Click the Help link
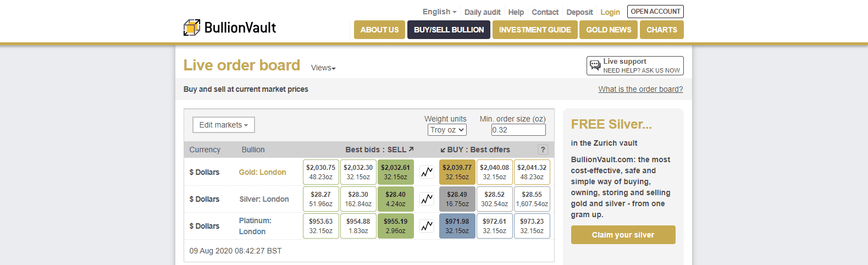 [516, 12]
